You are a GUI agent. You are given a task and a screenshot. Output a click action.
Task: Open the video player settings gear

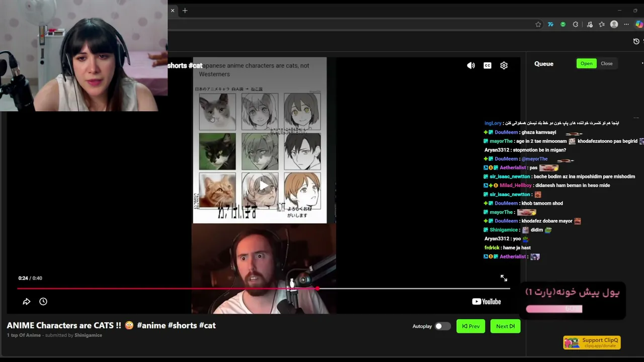[504, 65]
